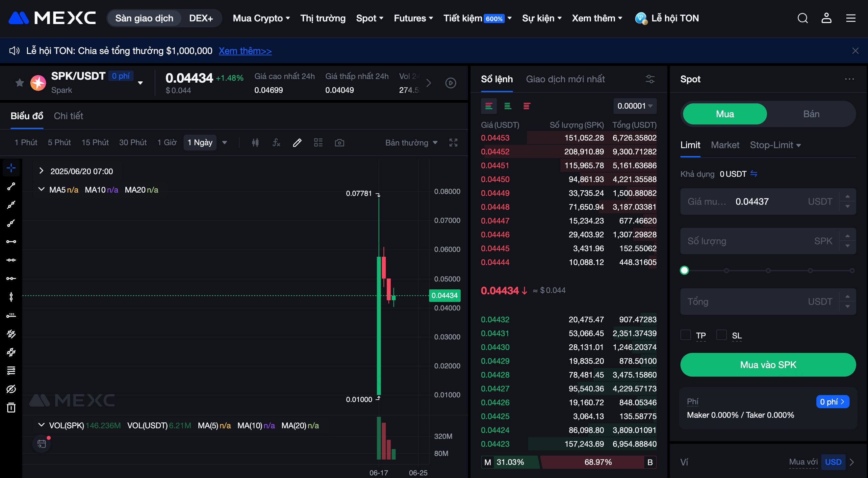
Task: Open the Stop-Limit order type dropdown
Action: (x=775, y=145)
